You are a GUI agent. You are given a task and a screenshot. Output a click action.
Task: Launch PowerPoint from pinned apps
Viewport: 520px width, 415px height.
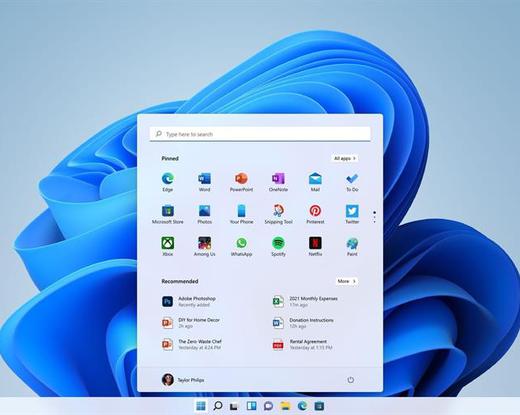tap(241, 182)
